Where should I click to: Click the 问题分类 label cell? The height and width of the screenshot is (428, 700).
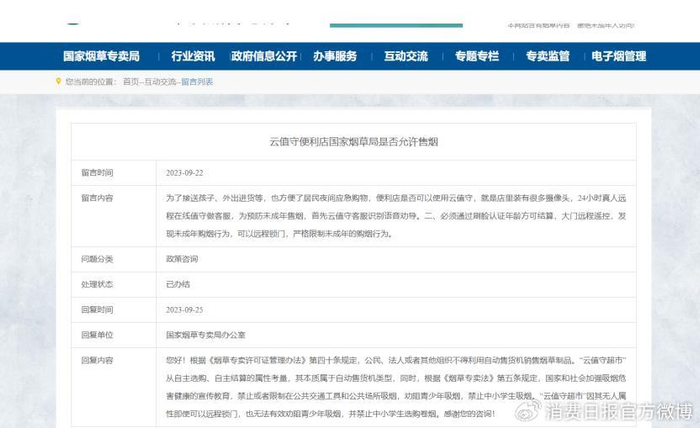pos(114,259)
